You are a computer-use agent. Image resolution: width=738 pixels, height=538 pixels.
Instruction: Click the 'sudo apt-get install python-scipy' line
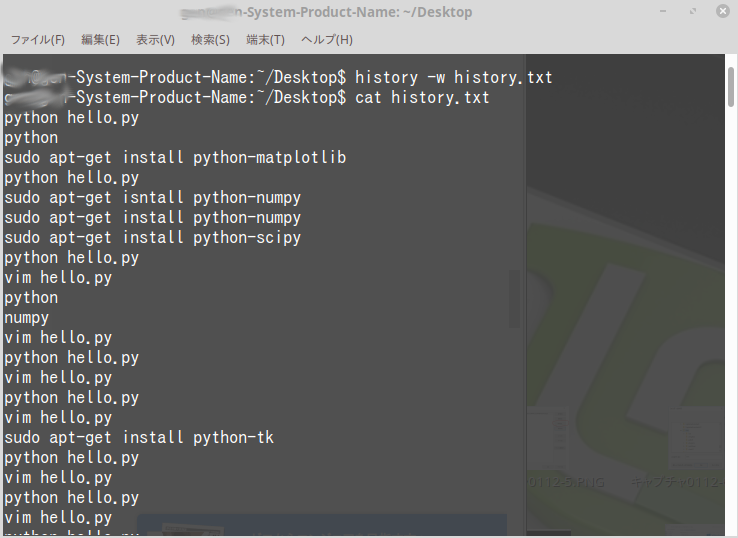[x=152, y=238]
